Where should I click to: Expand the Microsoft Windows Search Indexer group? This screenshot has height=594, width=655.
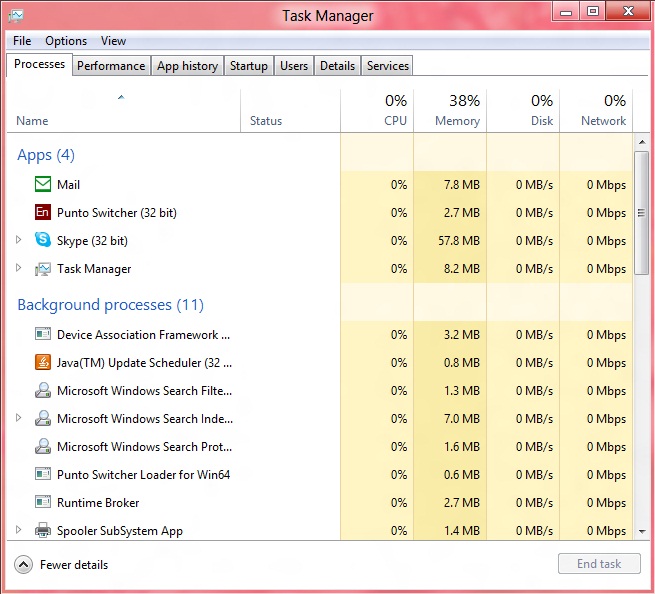pyautogui.click(x=18, y=417)
